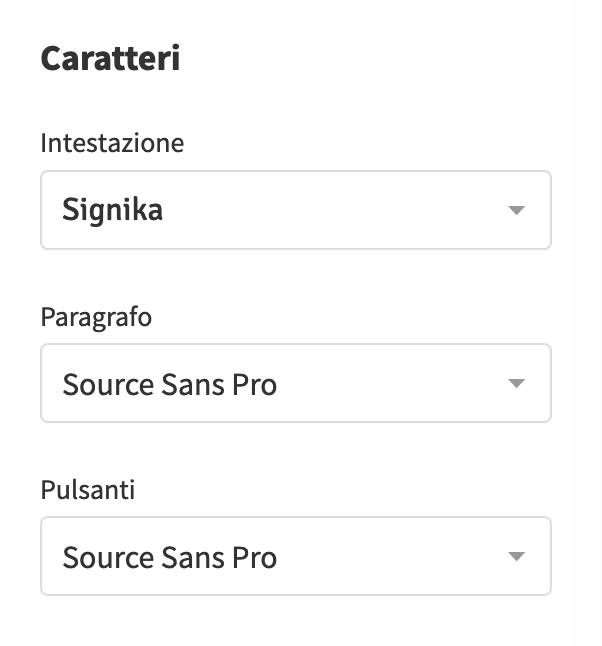The width and height of the screenshot is (602, 646).
Task: Click the Pulsanti dropdown arrow icon
Action: (x=516, y=557)
